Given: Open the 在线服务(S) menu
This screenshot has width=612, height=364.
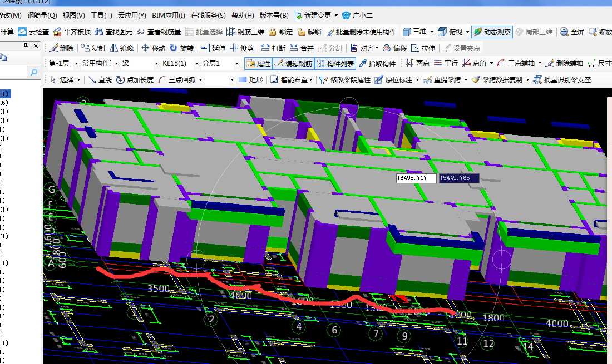Looking at the screenshot, I should 208,15.
